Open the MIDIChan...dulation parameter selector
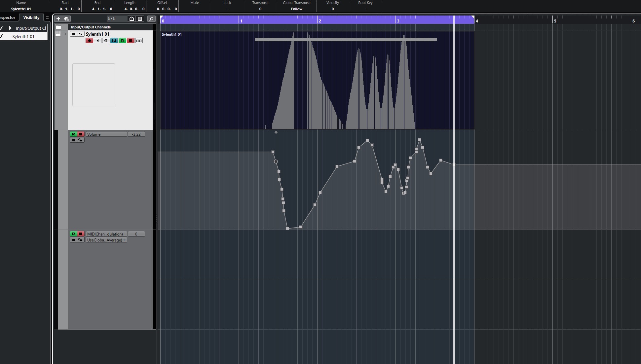641x364 pixels. [x=106, y=234]
